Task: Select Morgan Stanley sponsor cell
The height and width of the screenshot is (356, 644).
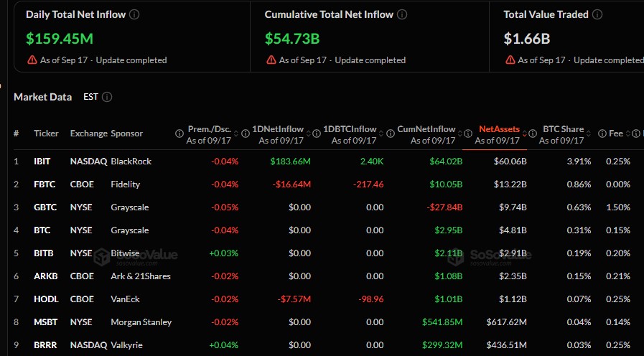Action: (141, 322)
